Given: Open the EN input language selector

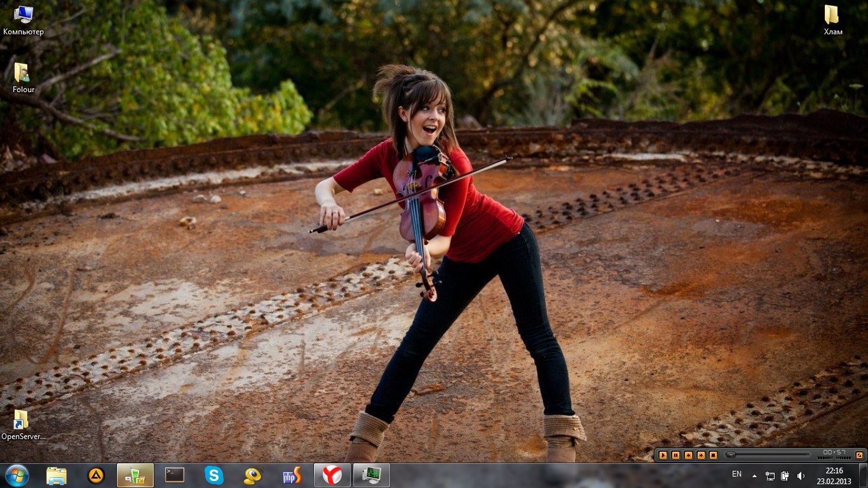Looking at the screenshot, I should (736, 474).
